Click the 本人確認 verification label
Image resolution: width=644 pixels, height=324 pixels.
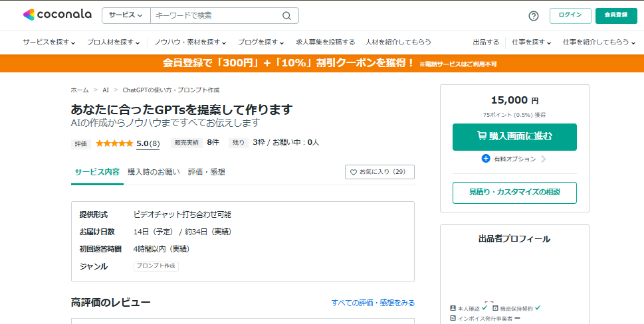(x=469, y=308)
